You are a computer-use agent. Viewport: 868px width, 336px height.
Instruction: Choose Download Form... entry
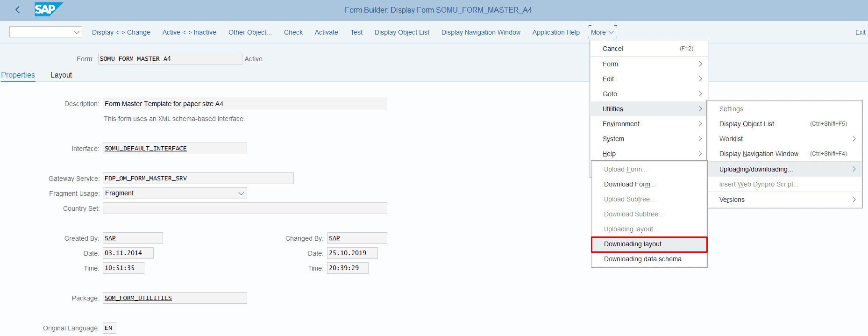click(649, 184)
